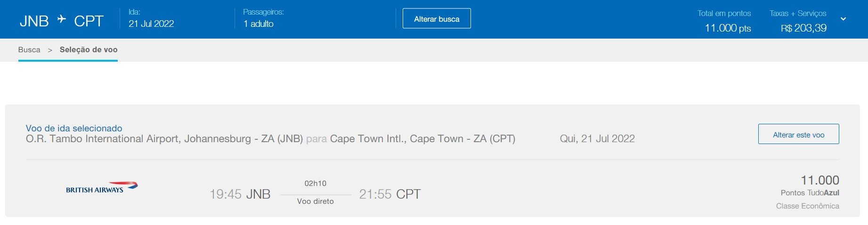Viewport: 868px width, 225px height.
Task: Click the Voo de ida selecionado heading
Action: pyautogui.click(x=74, y=128)
